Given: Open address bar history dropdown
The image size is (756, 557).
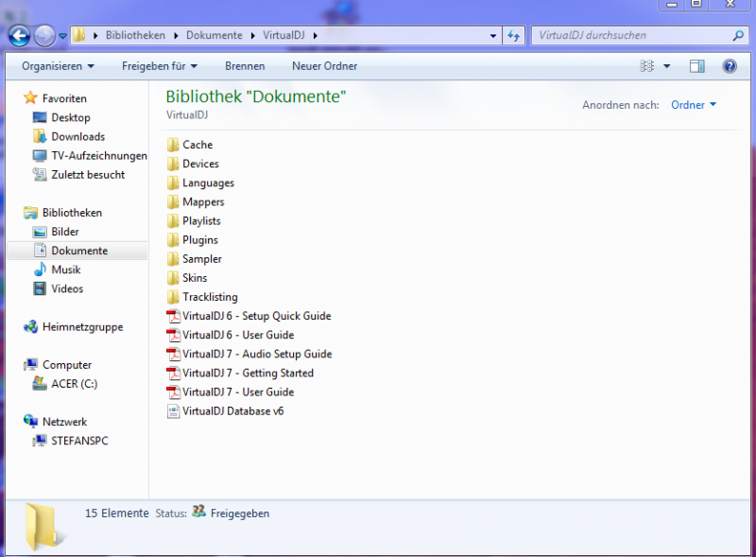Looking at the screenshot, I should coord(492,36).
